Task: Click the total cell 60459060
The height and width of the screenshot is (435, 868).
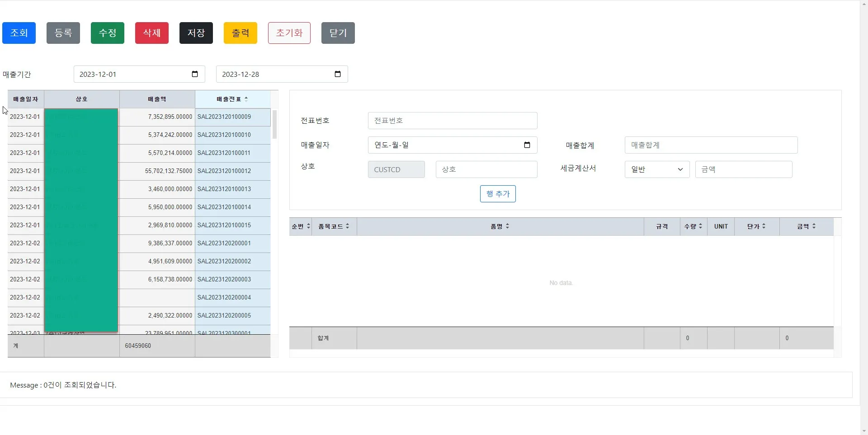Action: (157, 346)
